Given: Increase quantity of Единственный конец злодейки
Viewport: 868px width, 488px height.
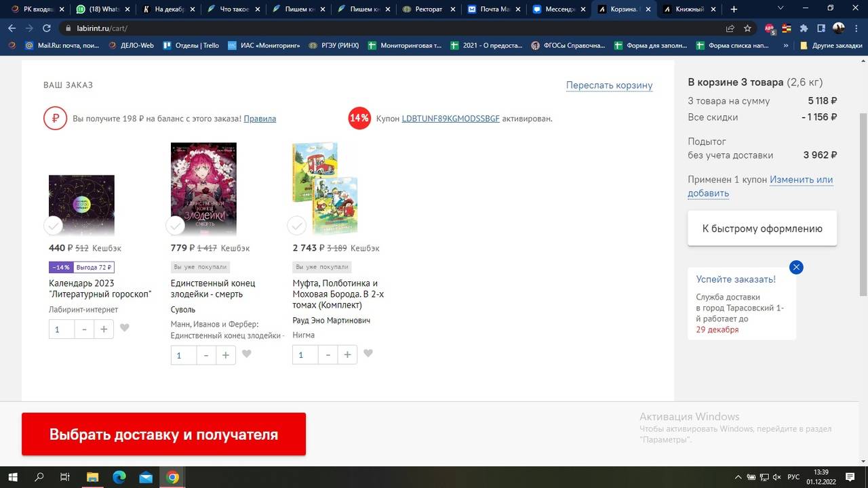Looking at the screenshot, I should tap(226, 355).
